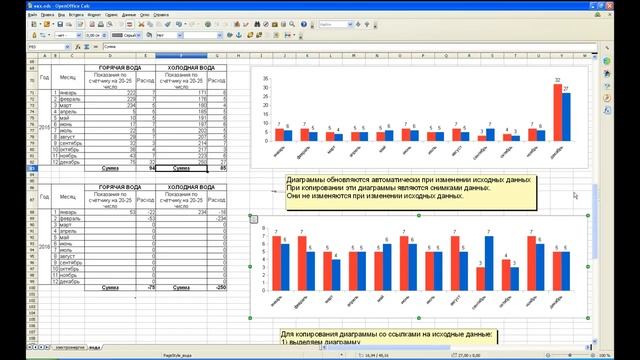Image resolution: width=640 pixels, height=360 pixels.
Task: Undo the last action icon
Action: (x=178, y=24)
